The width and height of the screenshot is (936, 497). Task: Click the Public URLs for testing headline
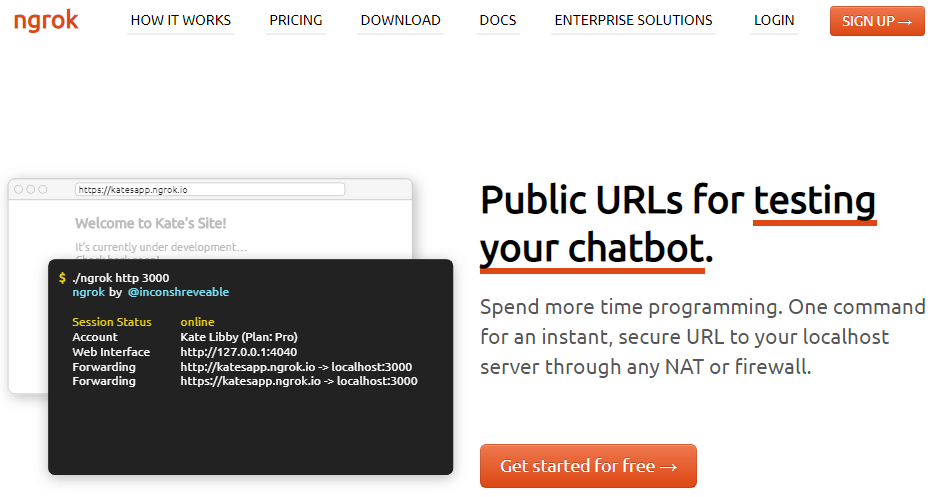(678, 226)
